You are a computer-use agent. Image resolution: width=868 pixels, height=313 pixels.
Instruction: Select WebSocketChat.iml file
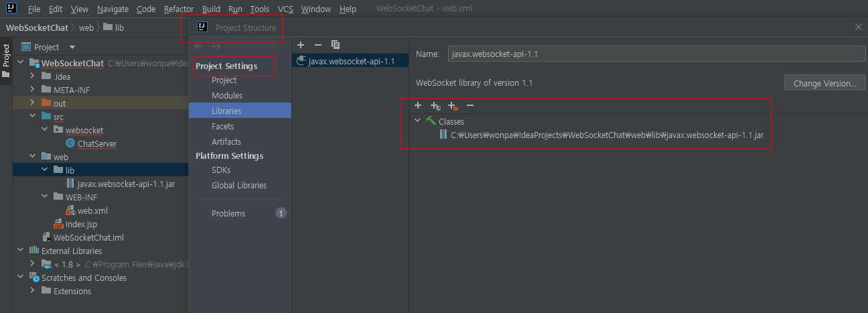(88, 237)
